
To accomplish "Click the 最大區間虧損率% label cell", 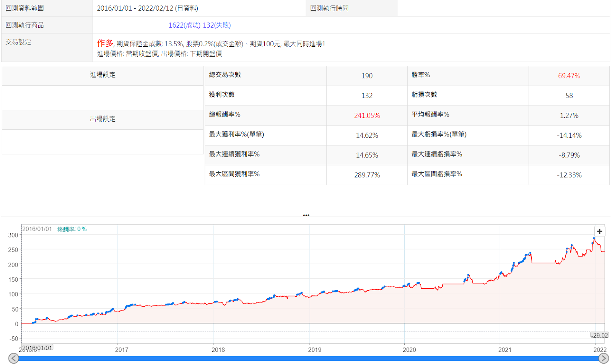I will pos(468,175).
